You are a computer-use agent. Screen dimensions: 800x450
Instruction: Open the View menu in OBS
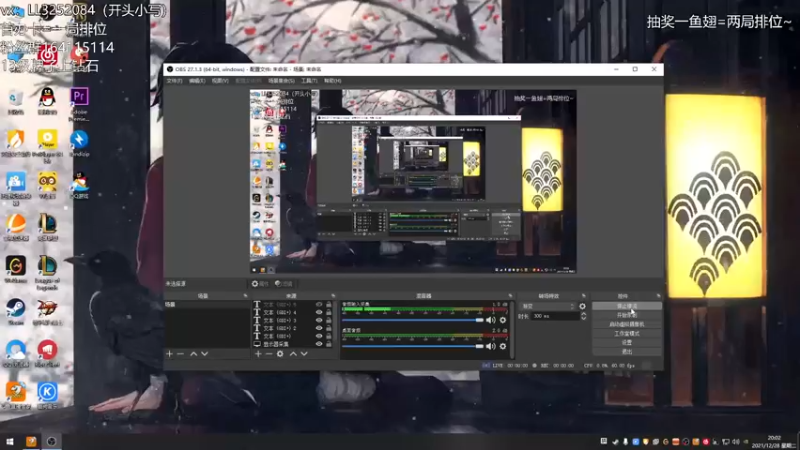(x=220, y=81)
